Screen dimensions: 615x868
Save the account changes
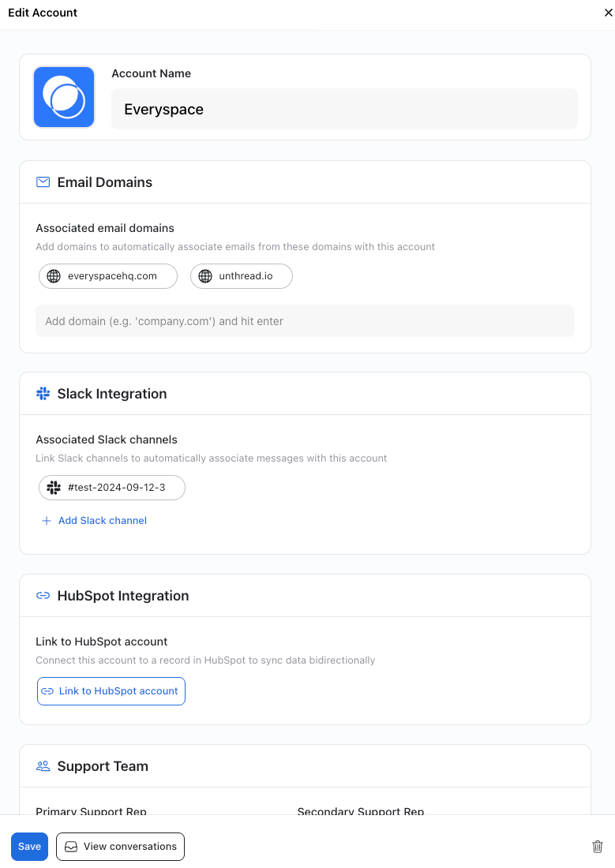click(29, 847)
